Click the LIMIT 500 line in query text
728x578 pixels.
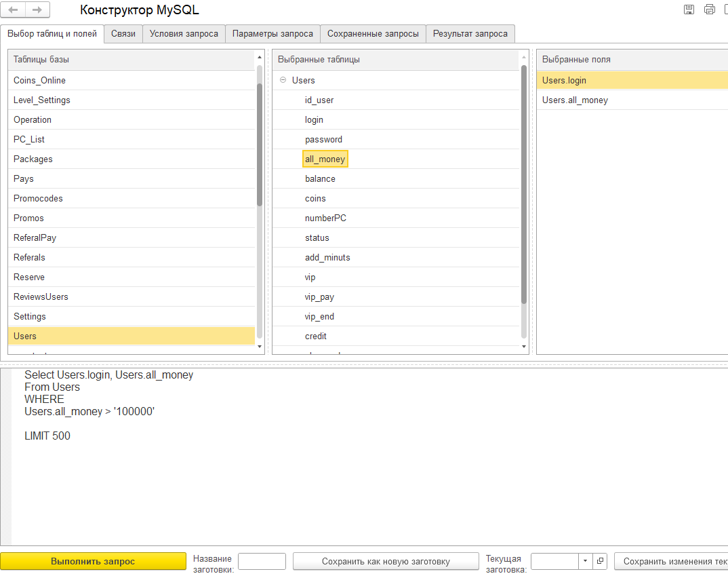[47, 436]
